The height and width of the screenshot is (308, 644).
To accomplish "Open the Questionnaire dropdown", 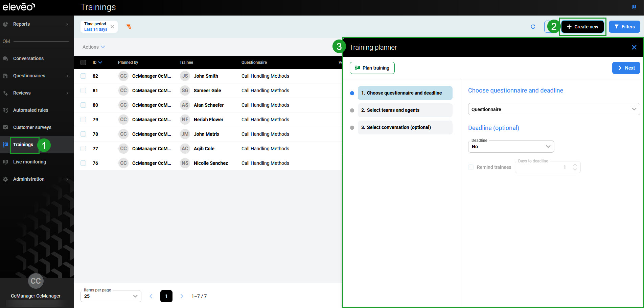I will click(x=553, y=109).
